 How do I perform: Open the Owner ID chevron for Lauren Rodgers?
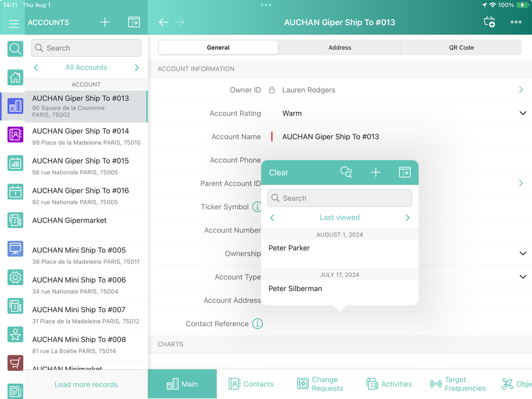521,90
